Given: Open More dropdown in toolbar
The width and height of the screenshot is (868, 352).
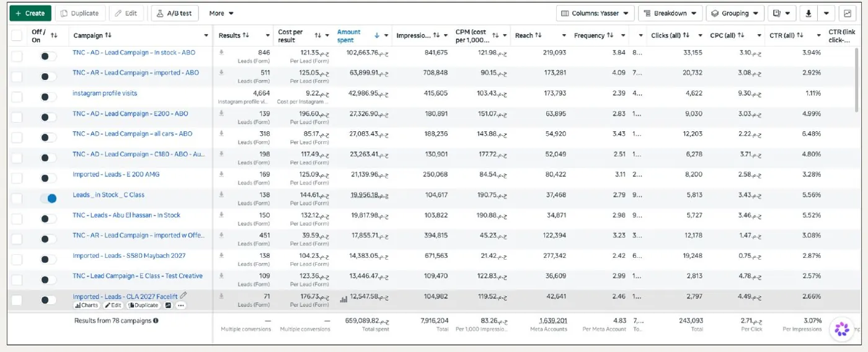Looking at the screenshot, I should [x=221, y=13].
